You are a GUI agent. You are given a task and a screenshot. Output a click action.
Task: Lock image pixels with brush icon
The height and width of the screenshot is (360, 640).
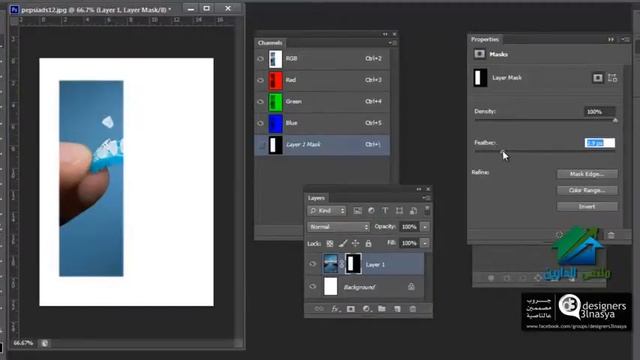tap(343, 244)
